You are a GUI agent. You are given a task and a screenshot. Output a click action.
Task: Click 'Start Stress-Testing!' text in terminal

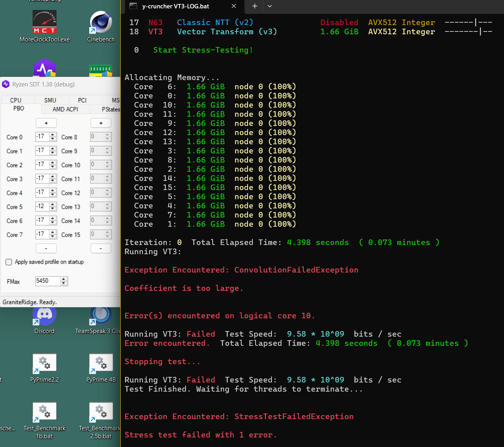pos(203,50)
